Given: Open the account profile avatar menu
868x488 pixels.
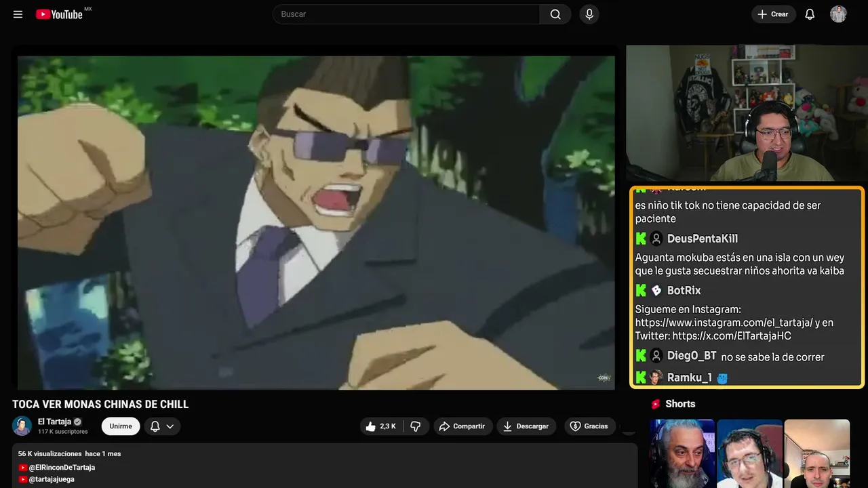Looking at the screenshot, I should tap(838, 14).
